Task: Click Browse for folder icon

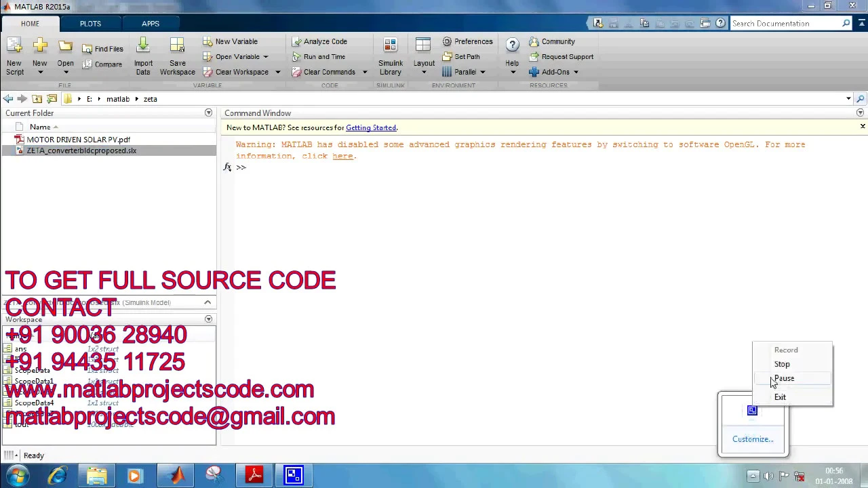Action: click(x=52, y=99)
